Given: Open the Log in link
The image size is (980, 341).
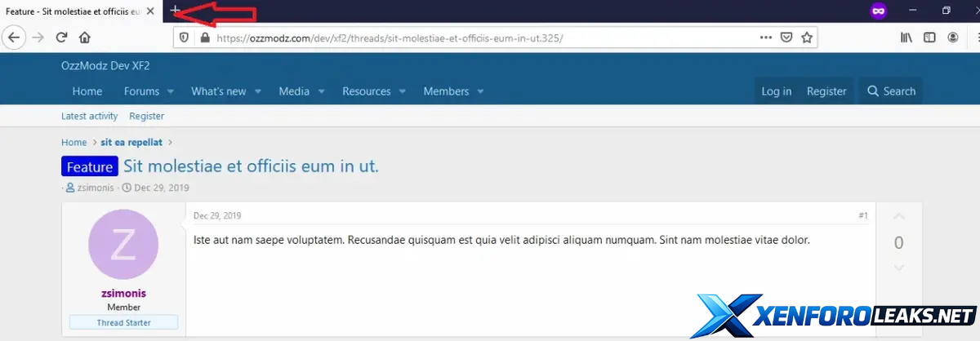Looking at the screenshot, I should (x=776, y=91).
